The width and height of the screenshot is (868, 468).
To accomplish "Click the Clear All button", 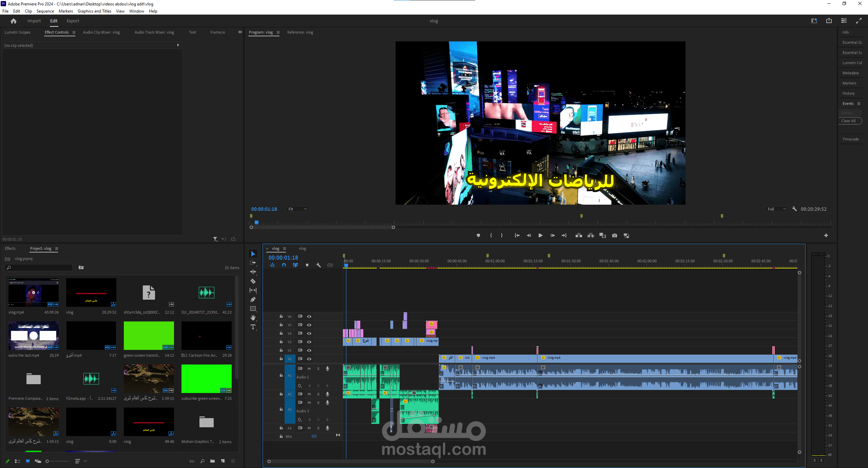I will pos(849,121).
